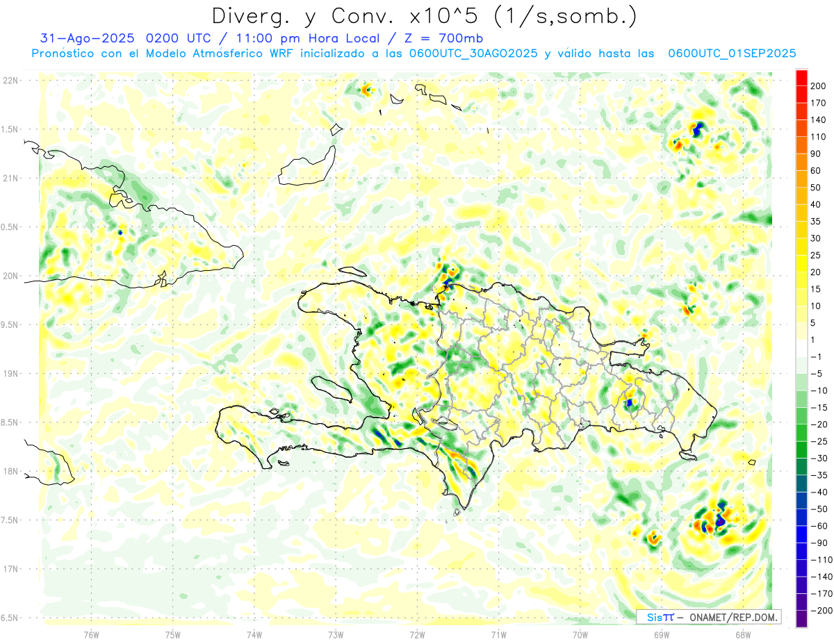The height and width of the screenshot is (644, 834).
Task: Click the '-20' color scale value
Action: tap(821, 424)
